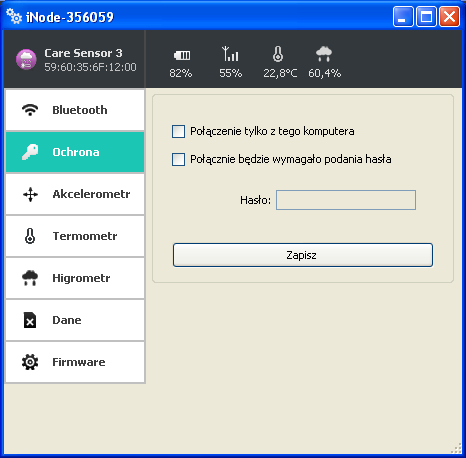Click the gears app icon in title bar

tap(14, 16)
